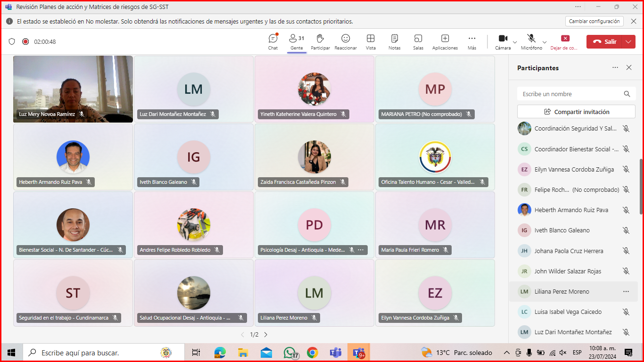Screen dimensions: 644x362
Task: Stop sharing with Dejar de compartir
Action: click(565, 41)
